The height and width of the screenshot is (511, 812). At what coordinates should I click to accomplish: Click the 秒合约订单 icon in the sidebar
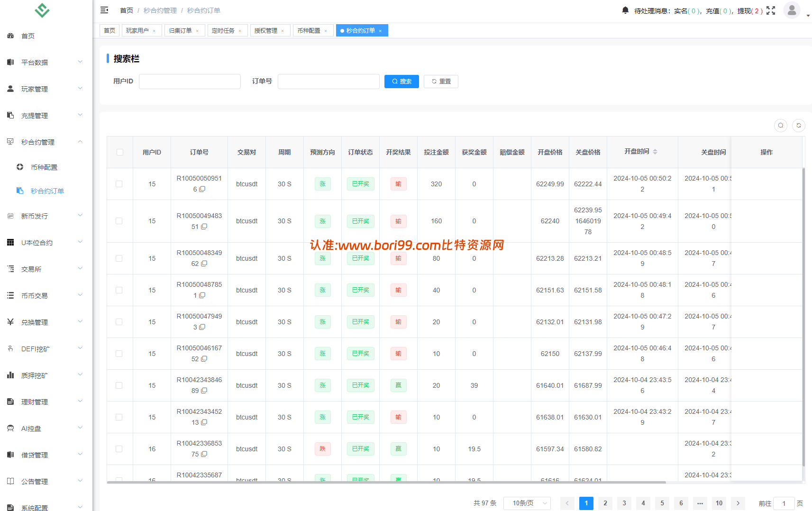[x=20, y=191]
